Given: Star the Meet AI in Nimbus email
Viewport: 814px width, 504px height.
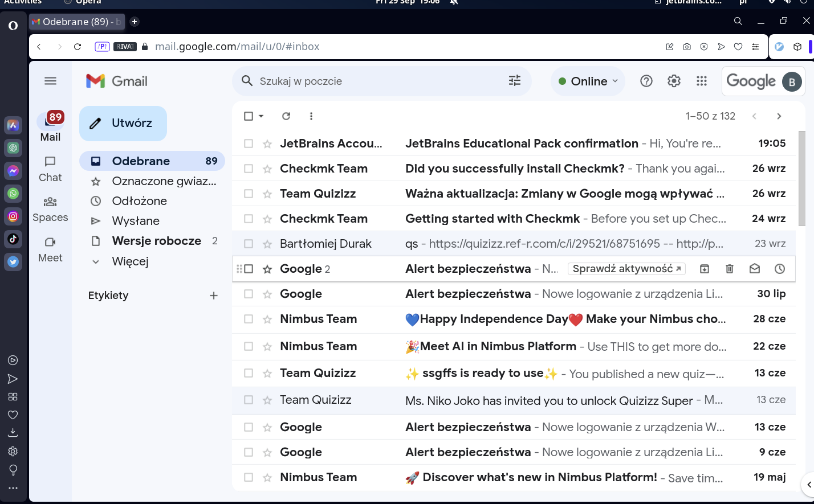Looking at the screenshot, I should pos(267,346).
